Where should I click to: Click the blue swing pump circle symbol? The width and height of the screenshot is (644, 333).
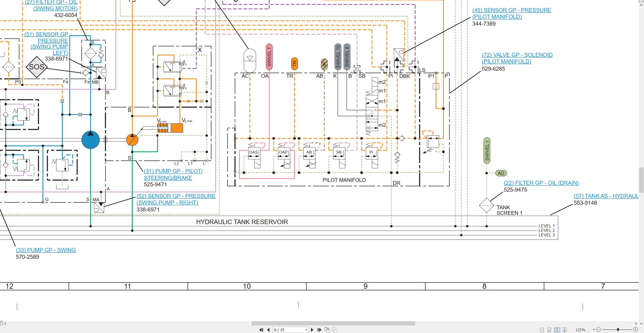pyautogui.click(x=91, y=140)
